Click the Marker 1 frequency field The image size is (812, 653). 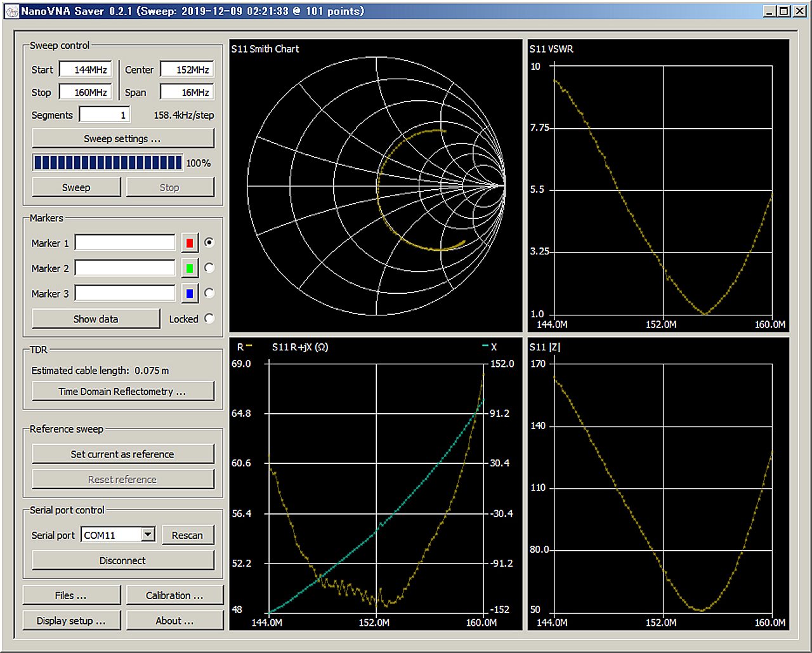coord(125,243)
